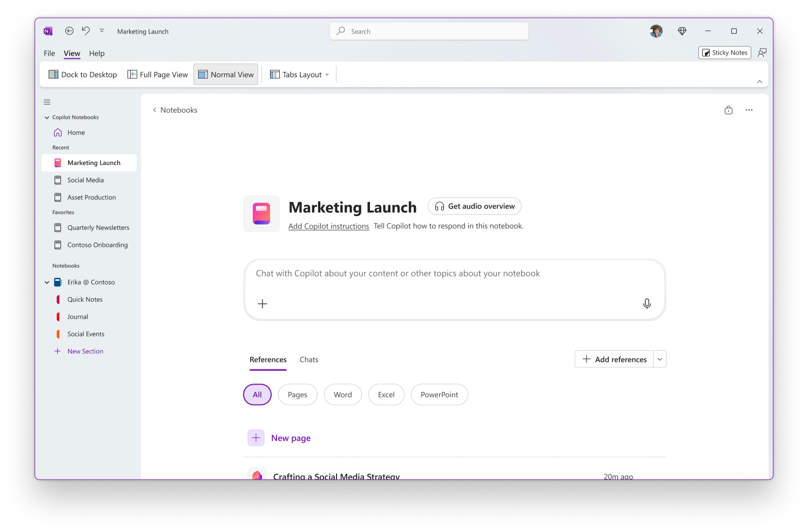Screen dimensions: 808x532
Task: Expand the Tabs Layout dropdown
Action: click(300, 75)
